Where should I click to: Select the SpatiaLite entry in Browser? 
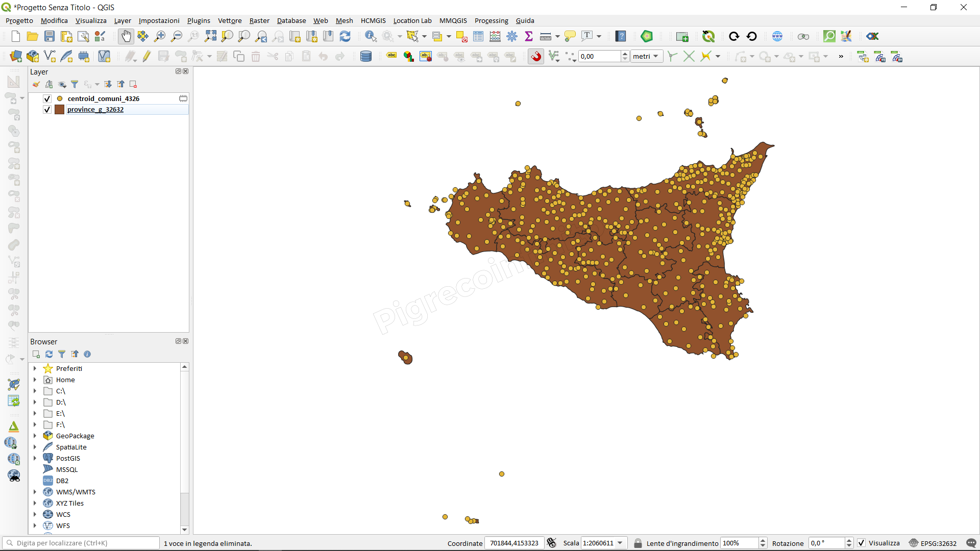(x=71, y=447)
